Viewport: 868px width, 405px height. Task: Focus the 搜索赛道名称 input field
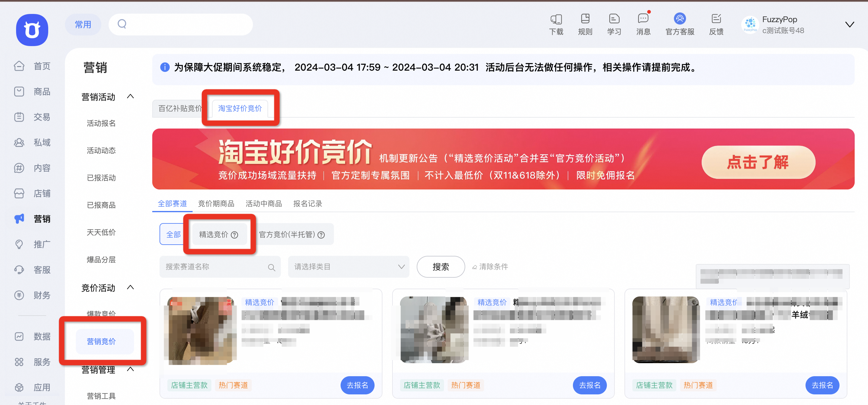(x=220, y=267)
